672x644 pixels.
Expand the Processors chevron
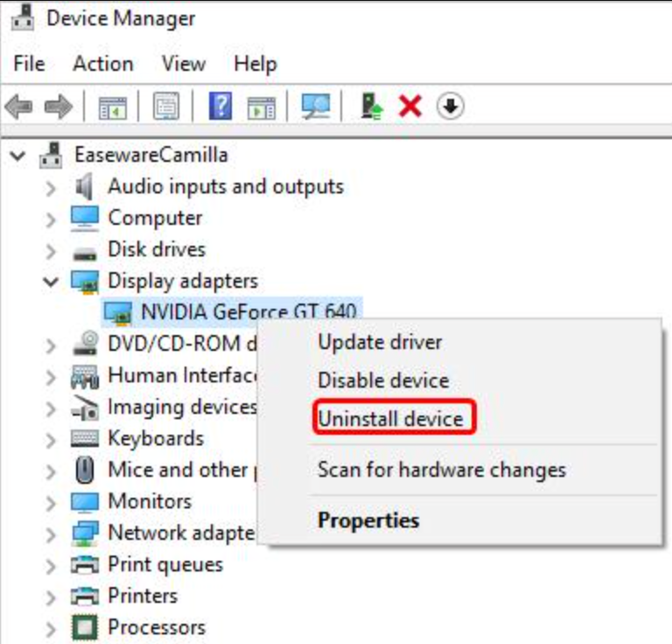click(51, 629)
